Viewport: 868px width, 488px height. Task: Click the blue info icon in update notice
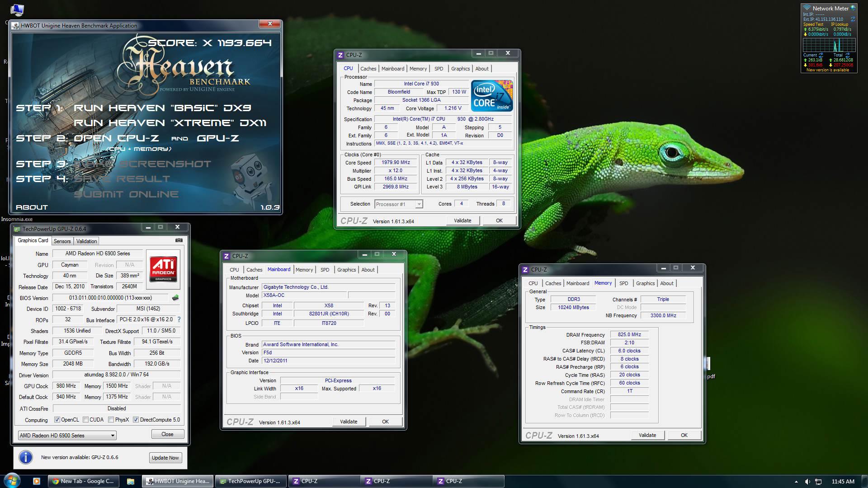click(25, 457)
